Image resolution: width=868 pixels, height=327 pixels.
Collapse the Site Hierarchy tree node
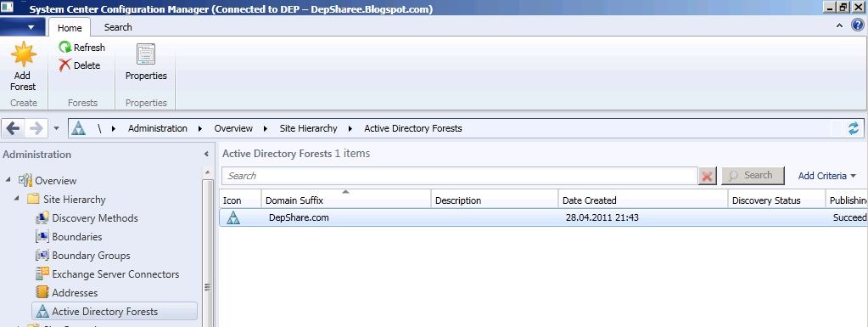click(x=17, y=199)
